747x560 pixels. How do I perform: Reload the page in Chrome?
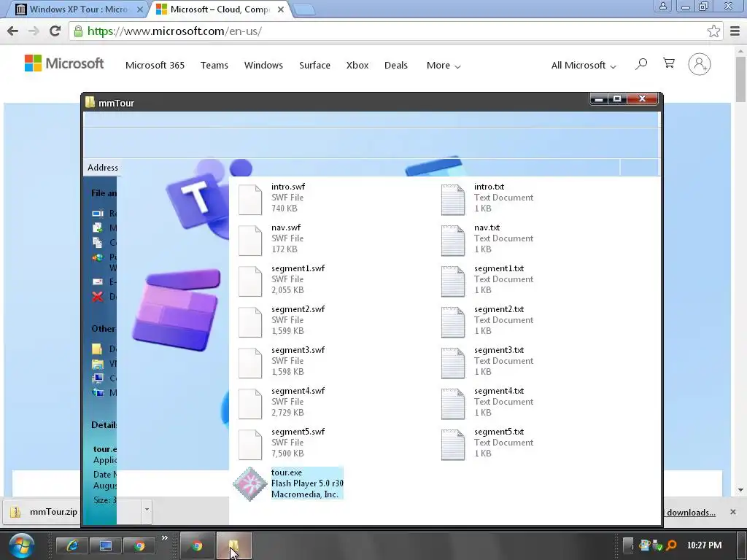click(55, 31)
